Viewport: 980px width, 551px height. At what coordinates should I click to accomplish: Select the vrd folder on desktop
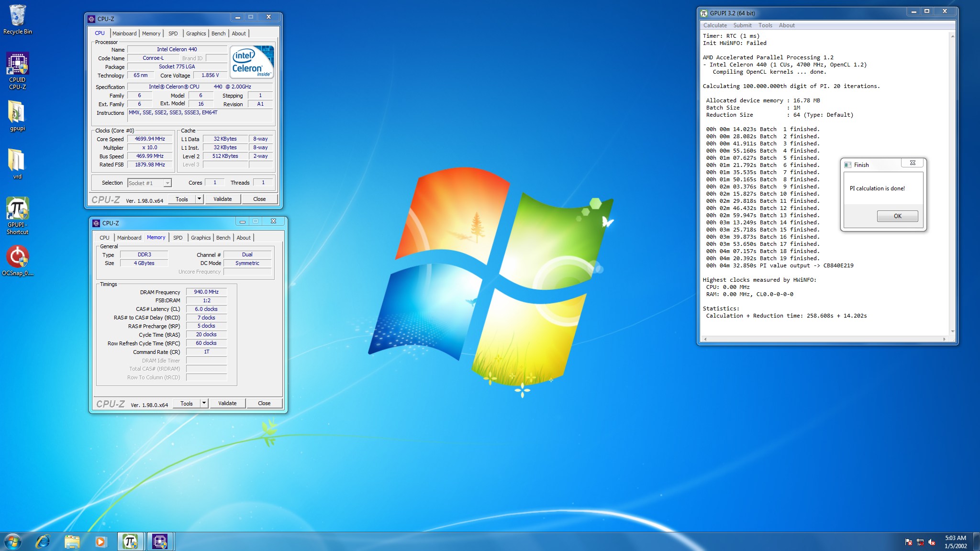17,164
